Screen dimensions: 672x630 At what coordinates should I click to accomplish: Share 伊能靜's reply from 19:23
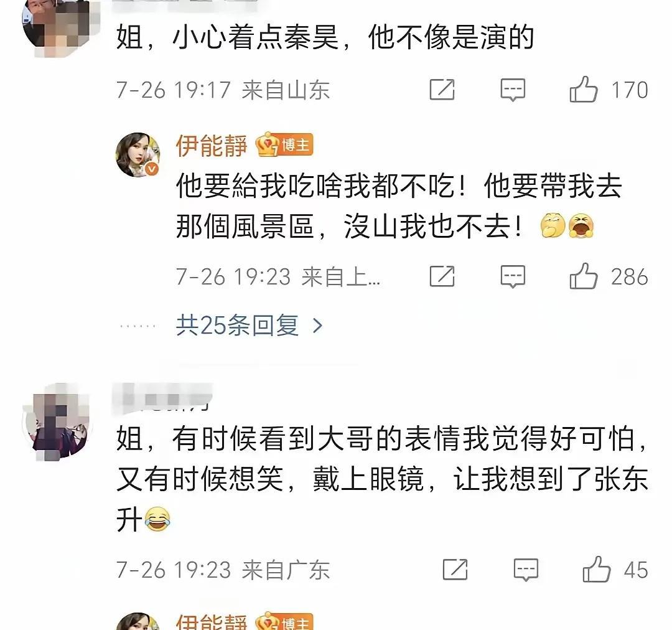tap(442, 276)
